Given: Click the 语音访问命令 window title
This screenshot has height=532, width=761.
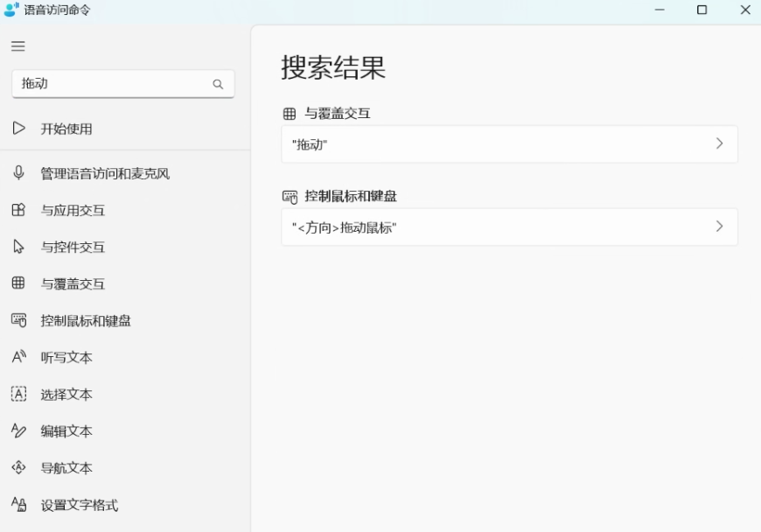Looking at the screenshot, I should [x=57, y=10].
